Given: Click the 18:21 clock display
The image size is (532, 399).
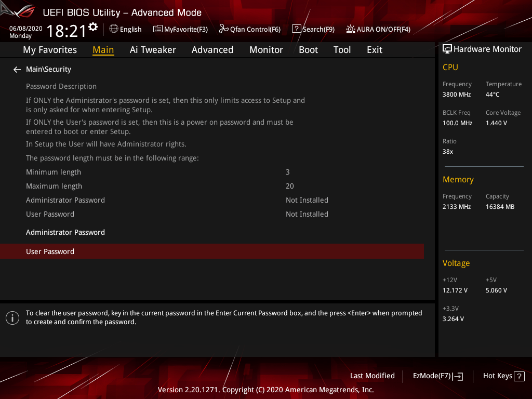Looking at the screenshot, I should 66,31.
